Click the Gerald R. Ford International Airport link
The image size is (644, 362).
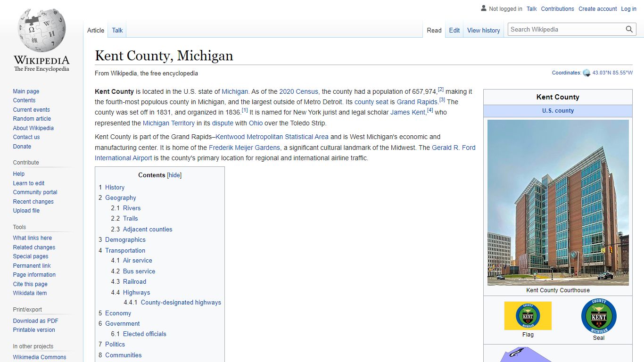[x=285, y=153]
